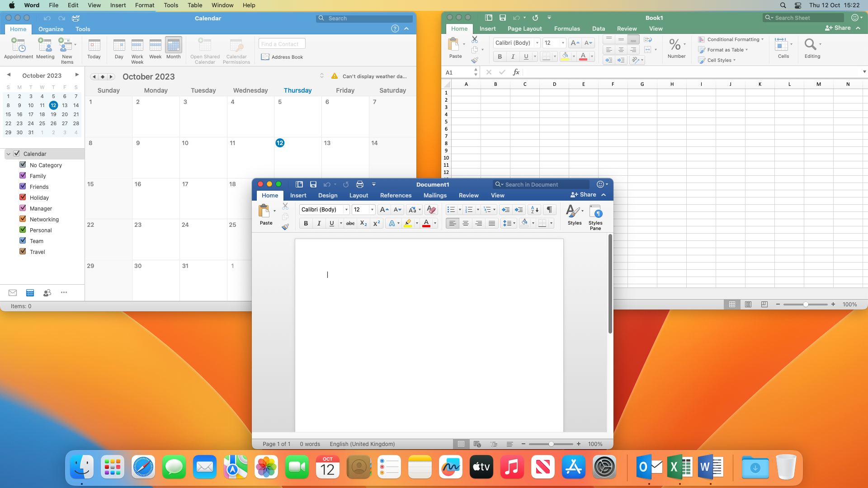Toggle Personal category checkbox

(x=23, y=230)
